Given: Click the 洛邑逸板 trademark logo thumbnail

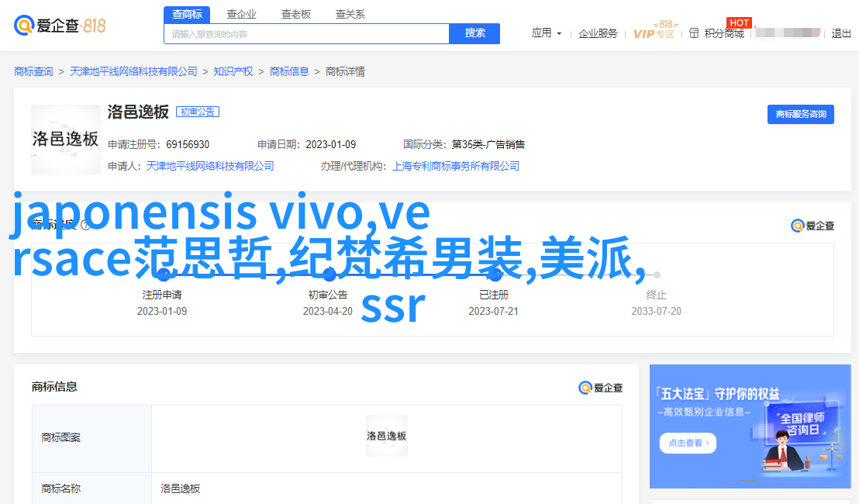Looking at the screenshot, I should click(66, 139).
